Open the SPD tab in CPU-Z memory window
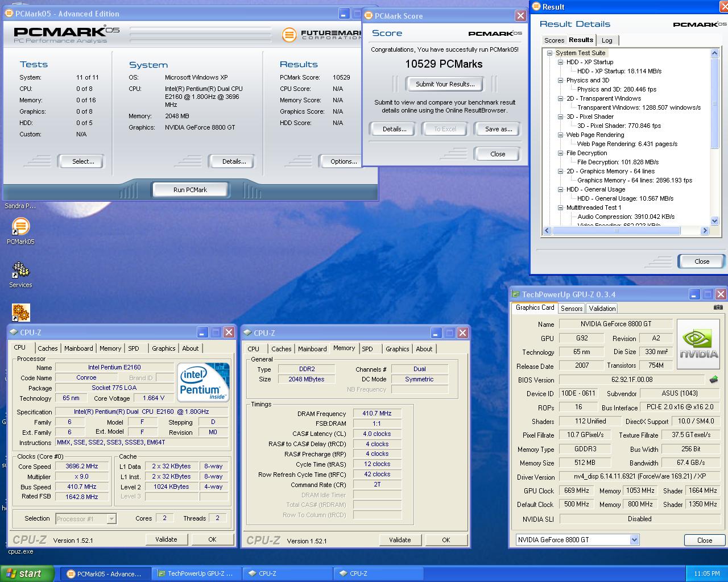This screenshot has width=728, height=582. coord(367,349)
